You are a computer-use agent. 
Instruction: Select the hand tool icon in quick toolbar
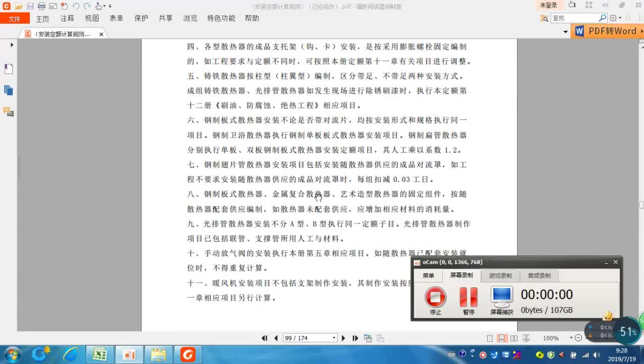[99, 6]
